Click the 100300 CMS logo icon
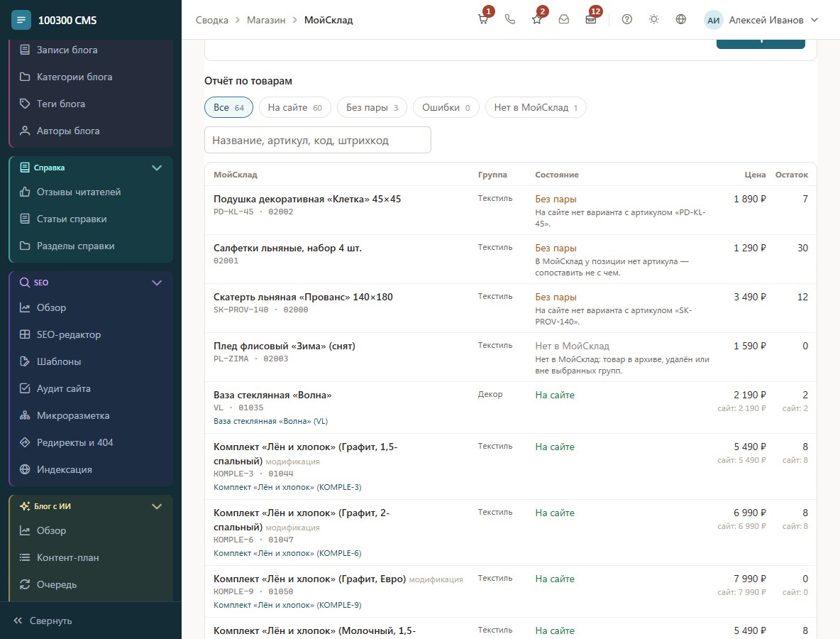The image size is (840, 639). tap(21, 21)
